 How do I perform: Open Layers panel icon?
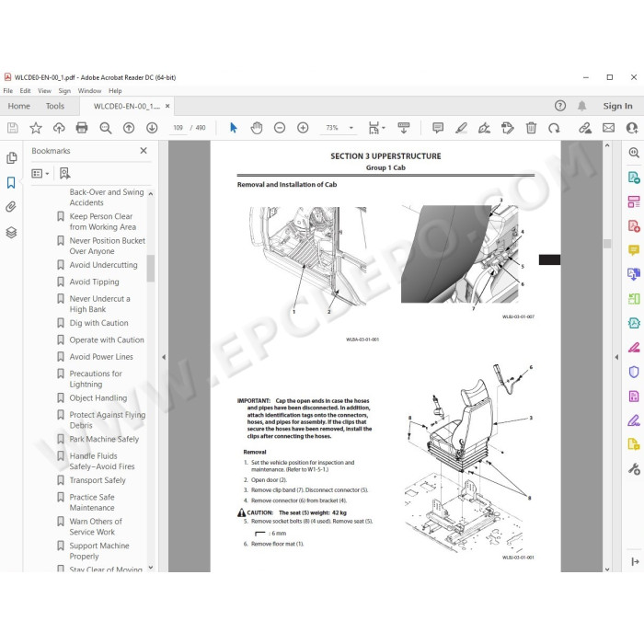point(11,233)
